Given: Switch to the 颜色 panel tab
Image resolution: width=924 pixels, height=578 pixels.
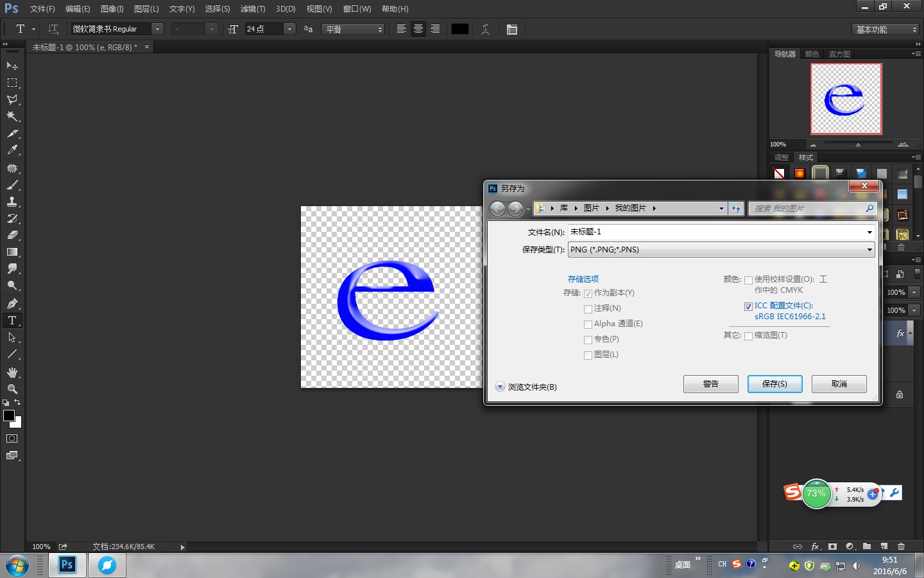Looking at the screenshot, I should pyautogui.click(x=812, y=54).
